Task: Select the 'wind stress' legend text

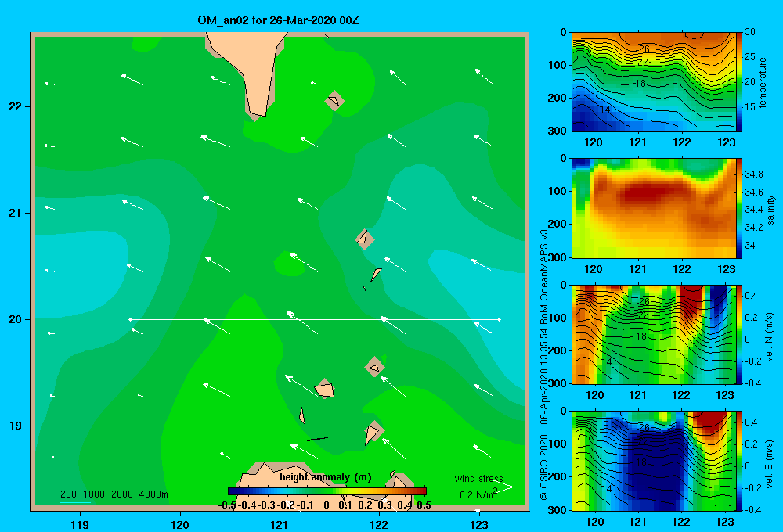Action: tap(479, 478)
